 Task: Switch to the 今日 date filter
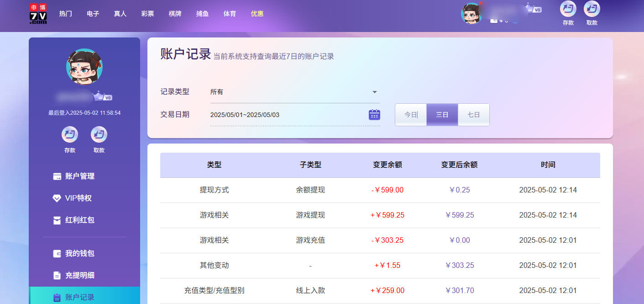coord(410,115)
